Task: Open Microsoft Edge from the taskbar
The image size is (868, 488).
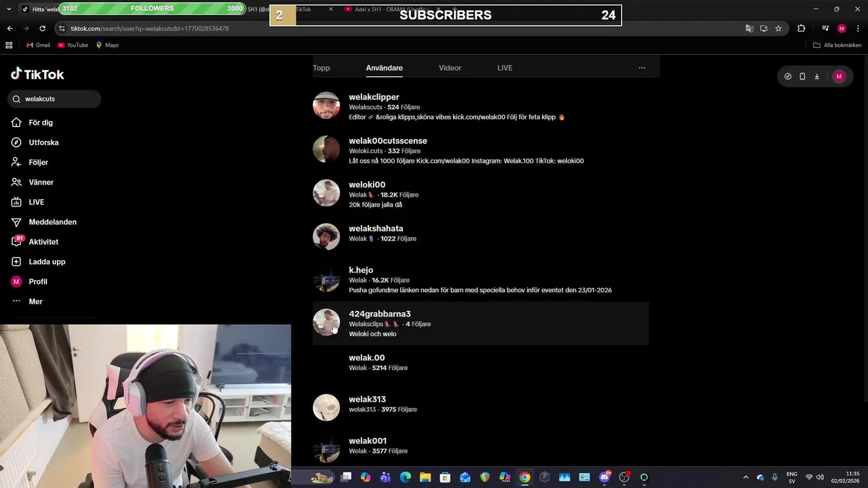Action: point(406,477)
